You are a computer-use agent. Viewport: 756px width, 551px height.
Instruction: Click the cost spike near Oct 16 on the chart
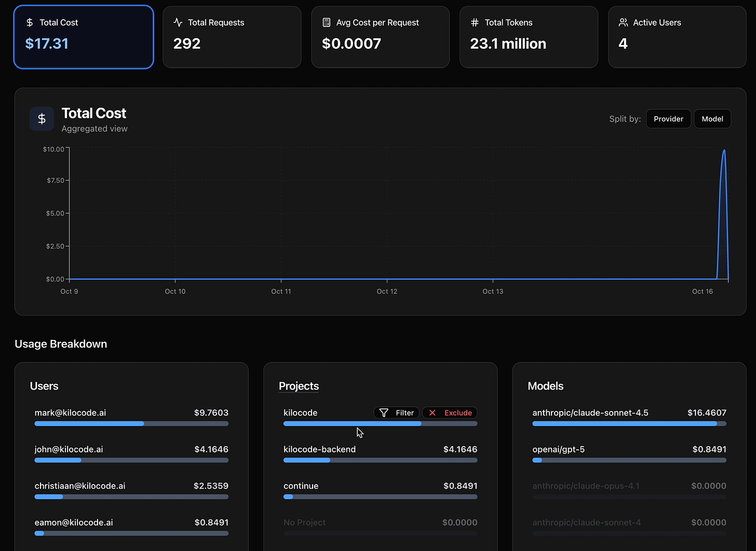pyautogui.click(x=724, y=182)
